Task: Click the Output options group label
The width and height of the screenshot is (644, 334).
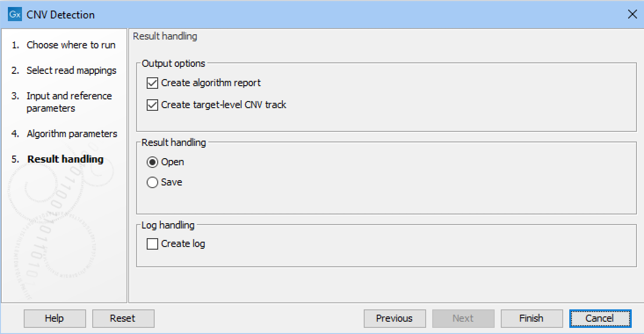Action: [173, 63]
